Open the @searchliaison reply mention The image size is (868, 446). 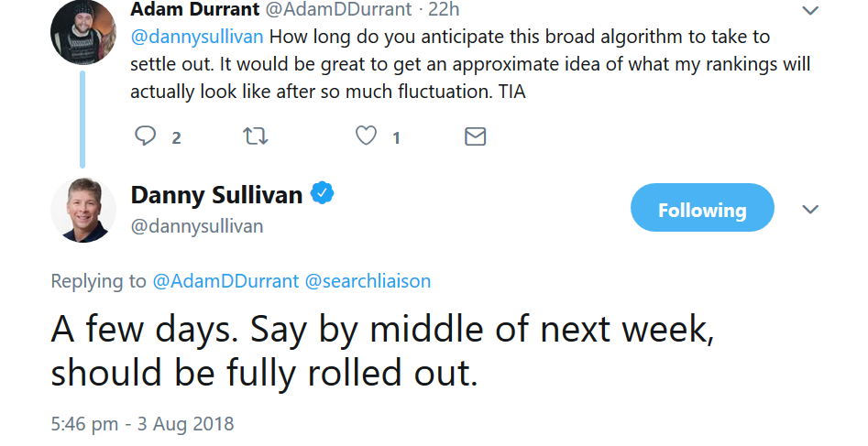pos(367,281)
